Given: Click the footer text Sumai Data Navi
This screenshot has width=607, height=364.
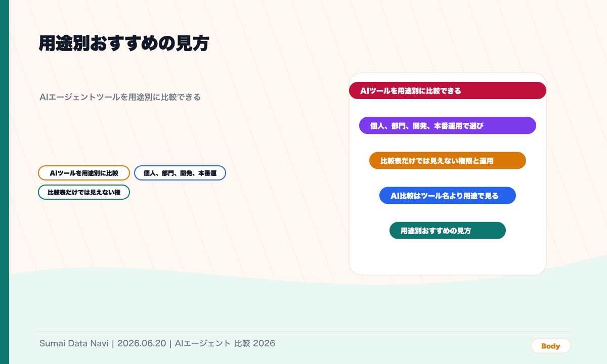Looking at the screenshot, I should coord(74,343).
